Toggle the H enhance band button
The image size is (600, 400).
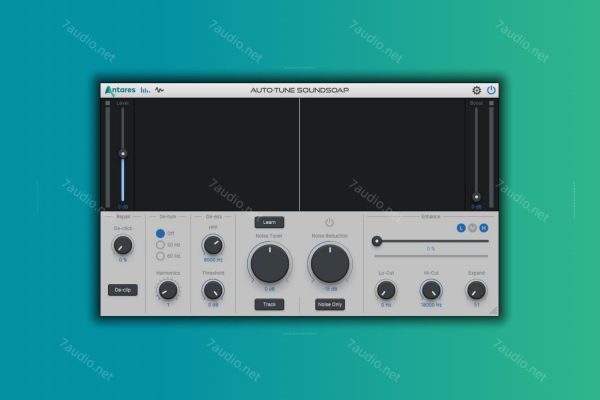[484, 228]
